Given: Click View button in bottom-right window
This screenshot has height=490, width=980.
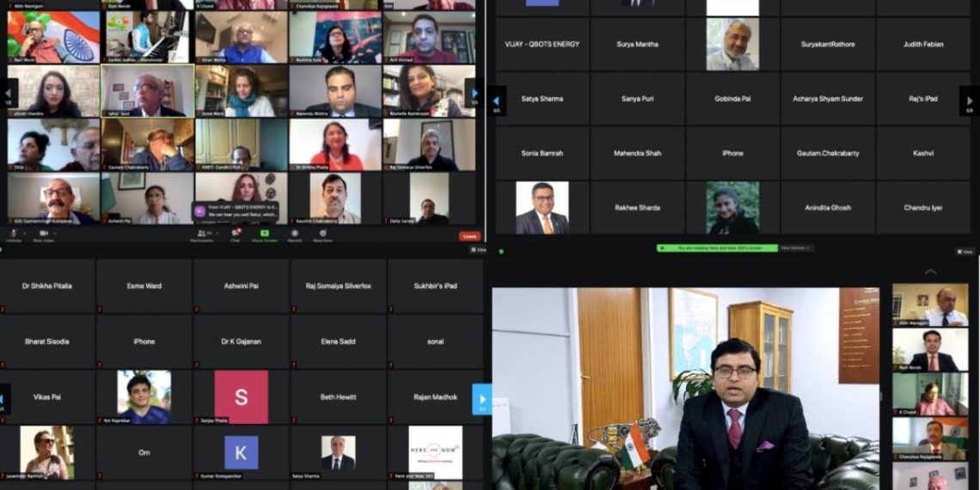Looking at the screenshot, I should (965, 251).
